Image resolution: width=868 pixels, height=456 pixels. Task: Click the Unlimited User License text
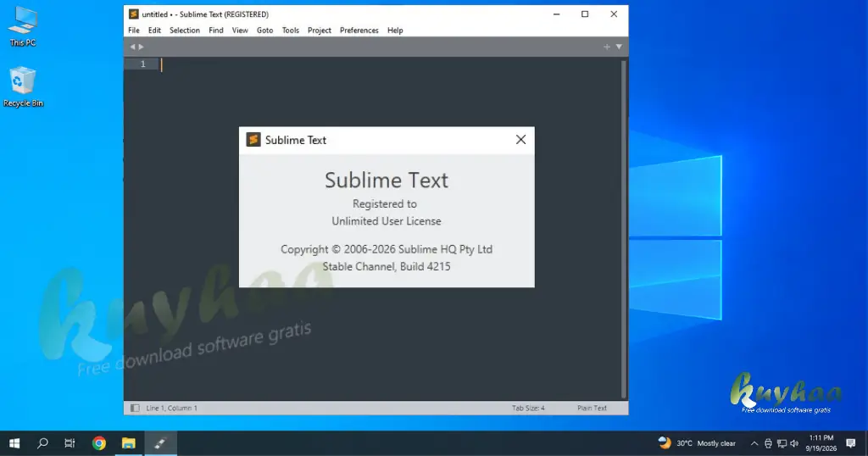pos(387,221)
